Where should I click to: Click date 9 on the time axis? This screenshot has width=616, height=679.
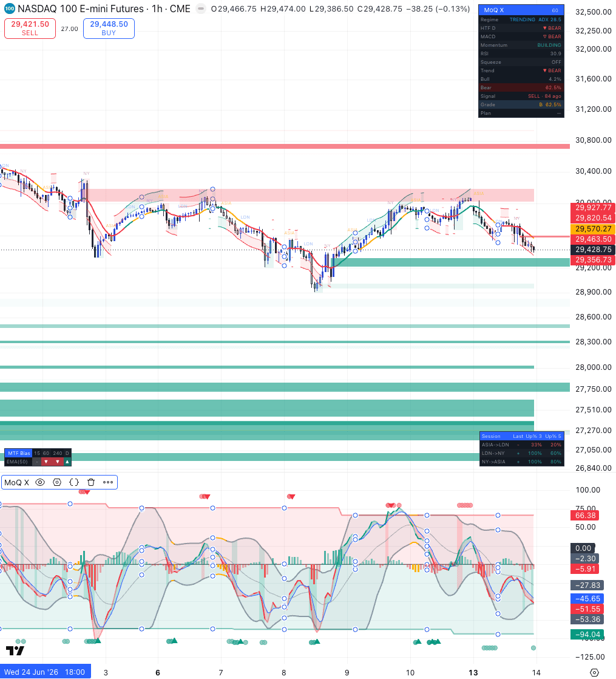[347, 672]
